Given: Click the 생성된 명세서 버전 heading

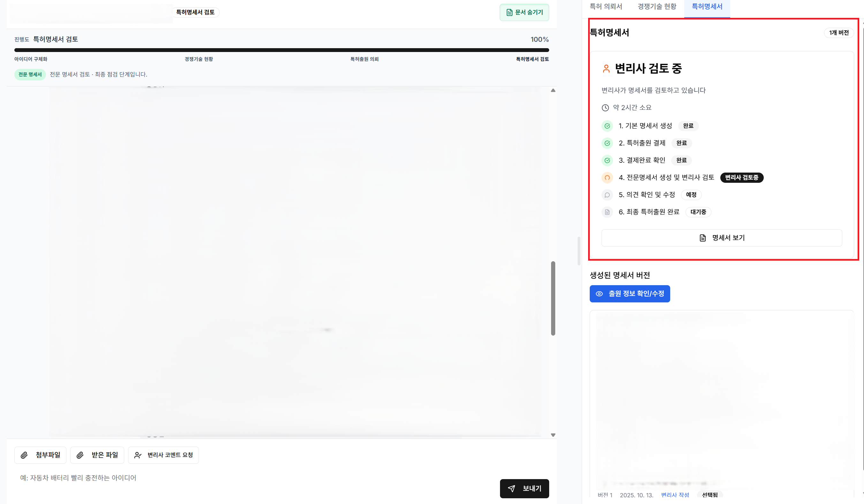Looking at the screenshot, I should coord(619,275).
